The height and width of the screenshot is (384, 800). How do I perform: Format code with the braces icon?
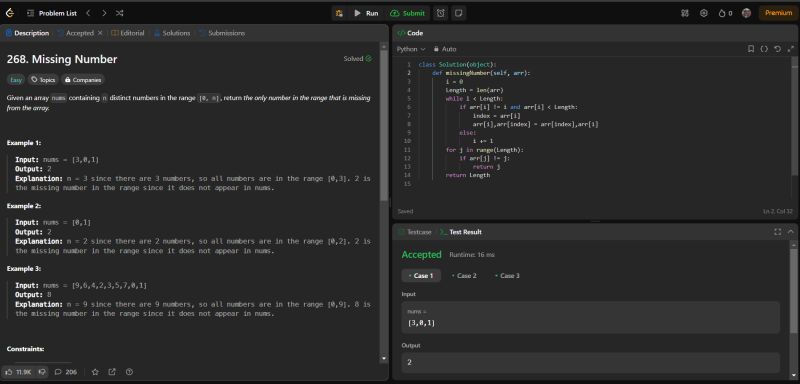764,49
